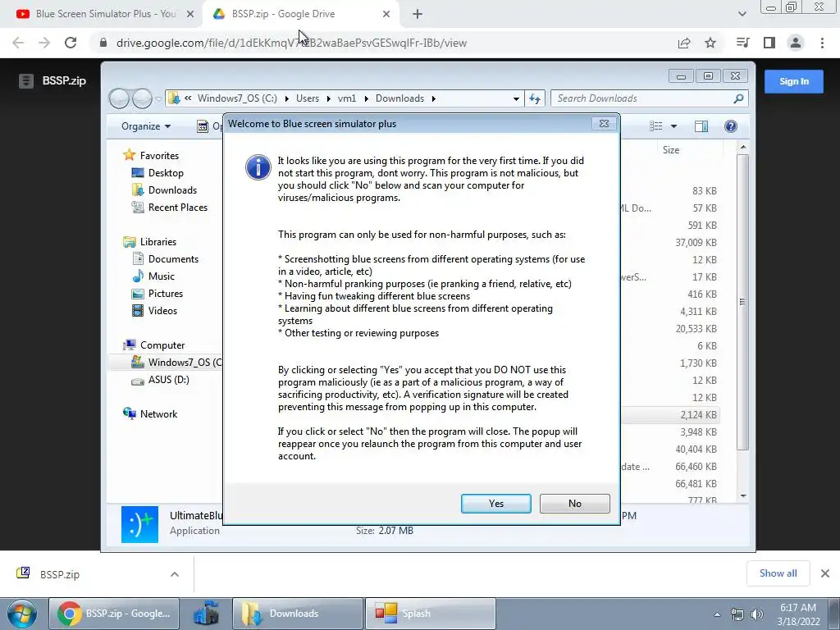
Task: Click Show all downloads link
Action: (x=778, y=573)
